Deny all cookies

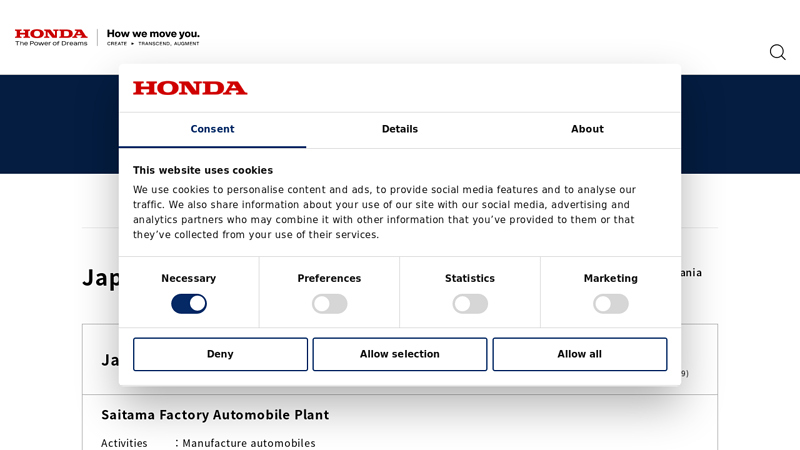pyautogui.click(x=220, y=354)
